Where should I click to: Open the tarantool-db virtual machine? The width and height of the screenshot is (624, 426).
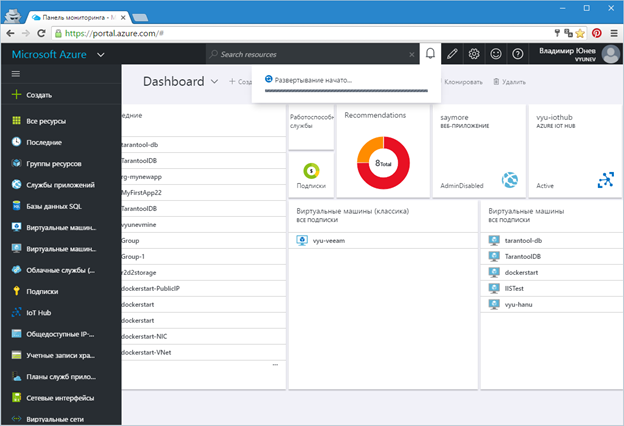coord(552,240)
